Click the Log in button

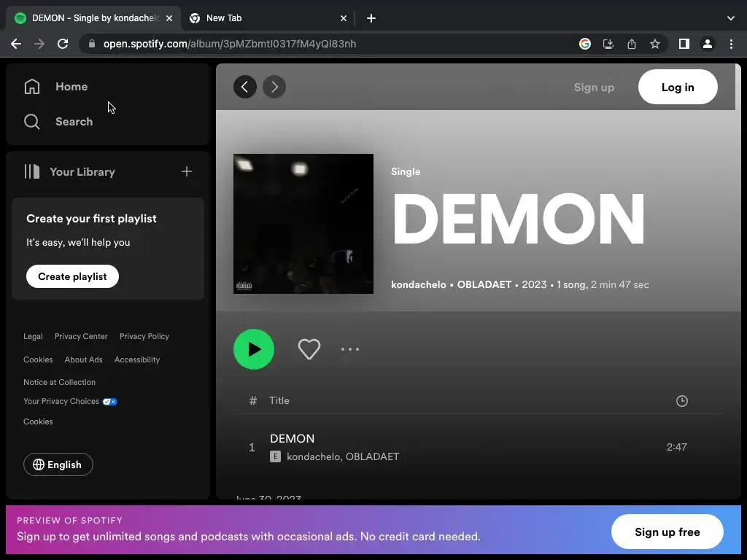point(678,87)
